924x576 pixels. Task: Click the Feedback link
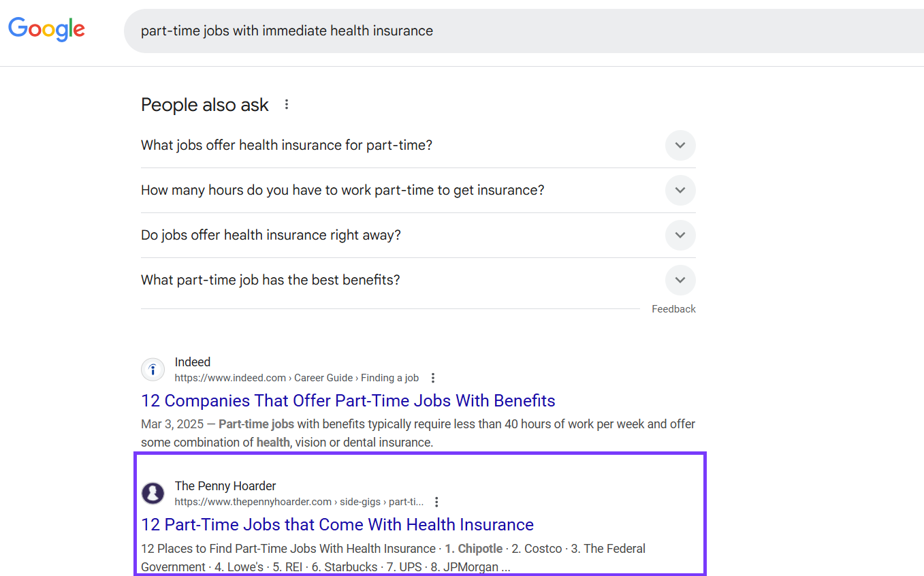pyautogui.click(x=673, y=309)
